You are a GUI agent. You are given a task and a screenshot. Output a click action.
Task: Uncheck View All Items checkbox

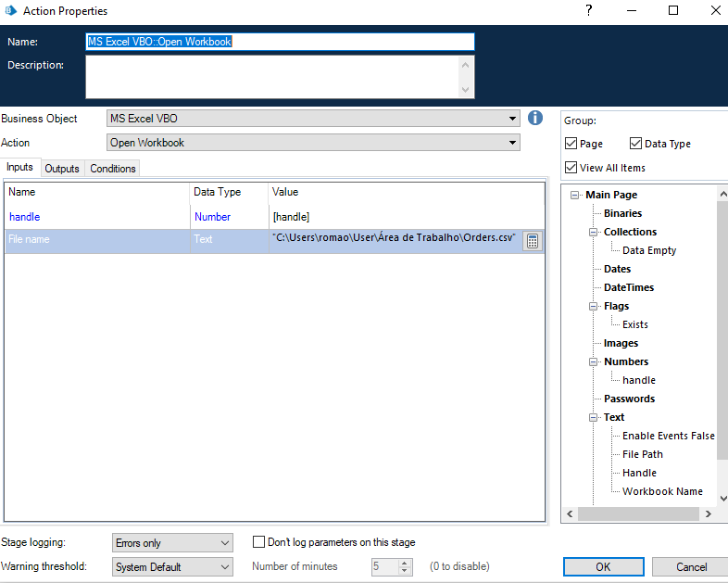point(571,168)
